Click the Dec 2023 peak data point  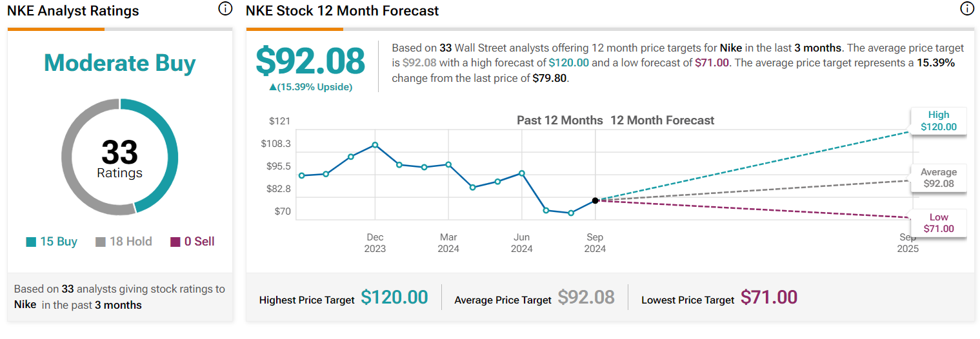pyautogui.click(x=375, y=145)
